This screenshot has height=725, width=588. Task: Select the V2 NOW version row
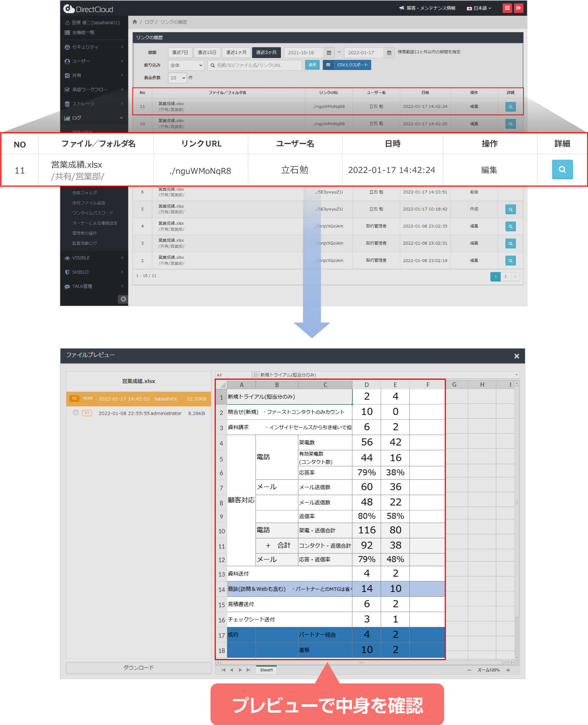(x=139, y=399)
